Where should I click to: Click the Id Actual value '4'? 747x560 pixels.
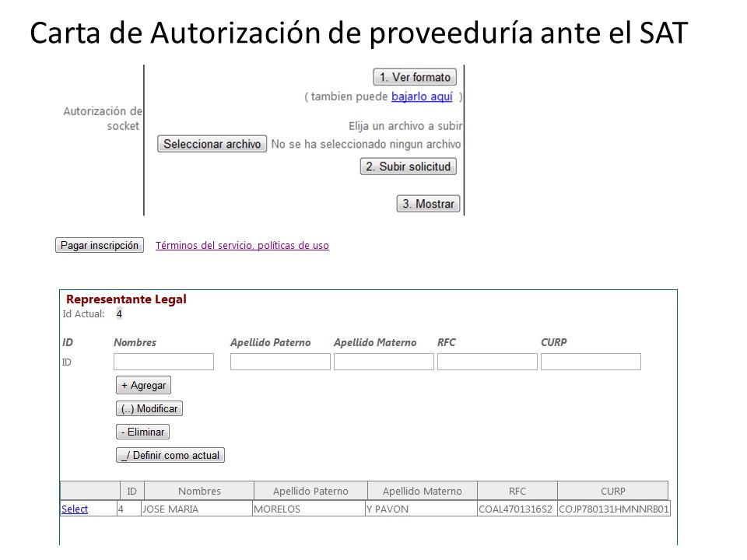pos(119,313)
